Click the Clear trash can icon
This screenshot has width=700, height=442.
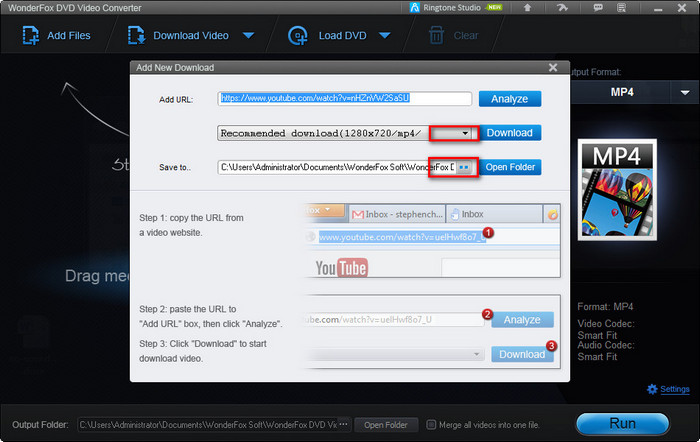coord(436,35)
